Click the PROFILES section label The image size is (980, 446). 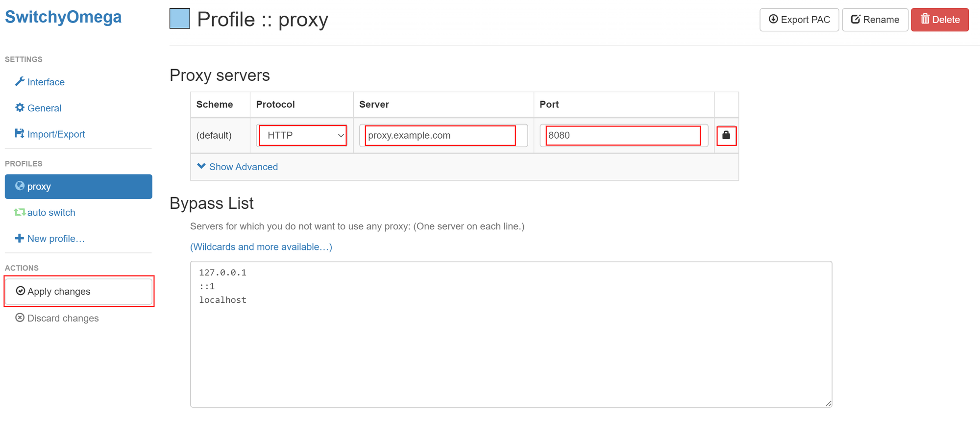pos(24,164)
